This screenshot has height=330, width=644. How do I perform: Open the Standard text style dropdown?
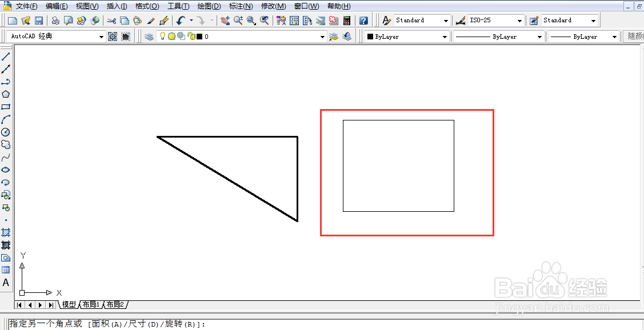[446, 21]
